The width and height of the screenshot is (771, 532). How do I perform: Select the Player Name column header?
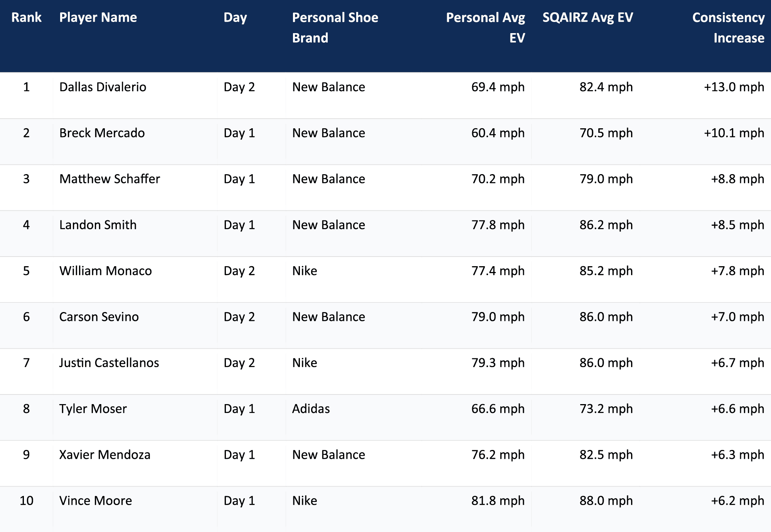tap(98, 18)
